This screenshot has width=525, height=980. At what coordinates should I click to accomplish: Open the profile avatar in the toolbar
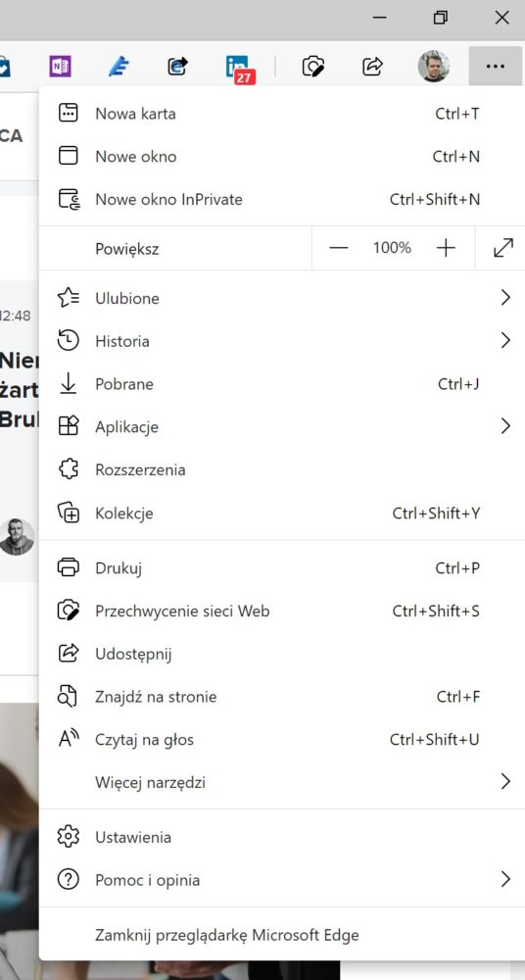click(433, 67)
